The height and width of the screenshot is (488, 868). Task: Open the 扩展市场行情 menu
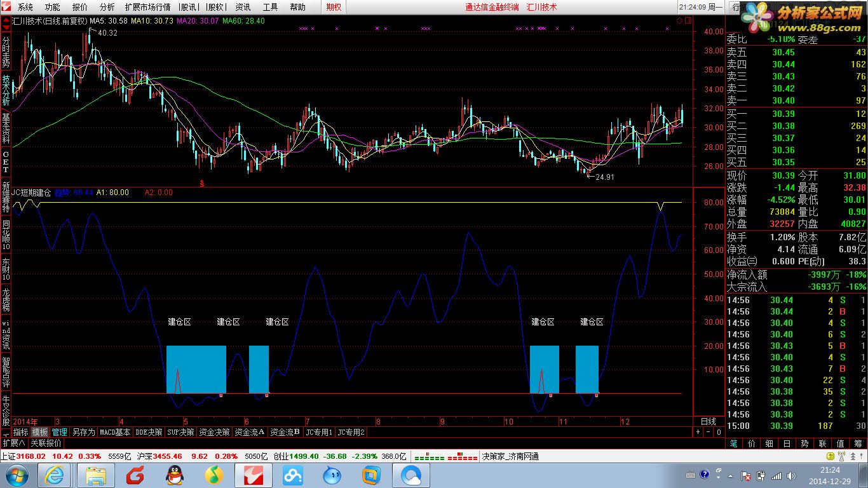pos(148,7)
